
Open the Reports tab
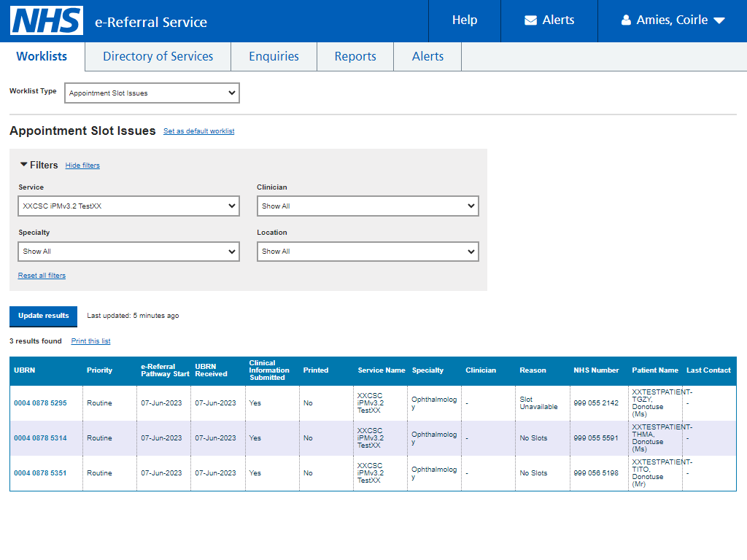coord(355,56)
